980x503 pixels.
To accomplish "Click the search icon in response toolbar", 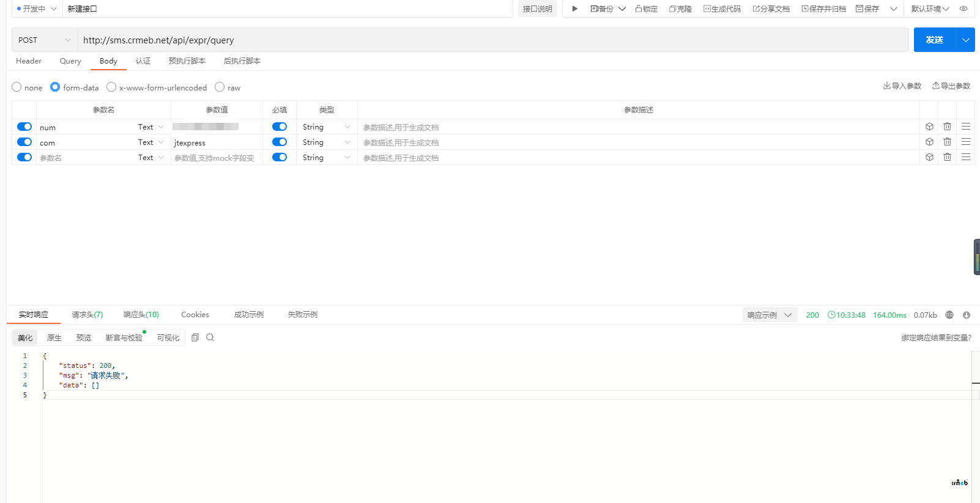I will click(x=210, y=337).
